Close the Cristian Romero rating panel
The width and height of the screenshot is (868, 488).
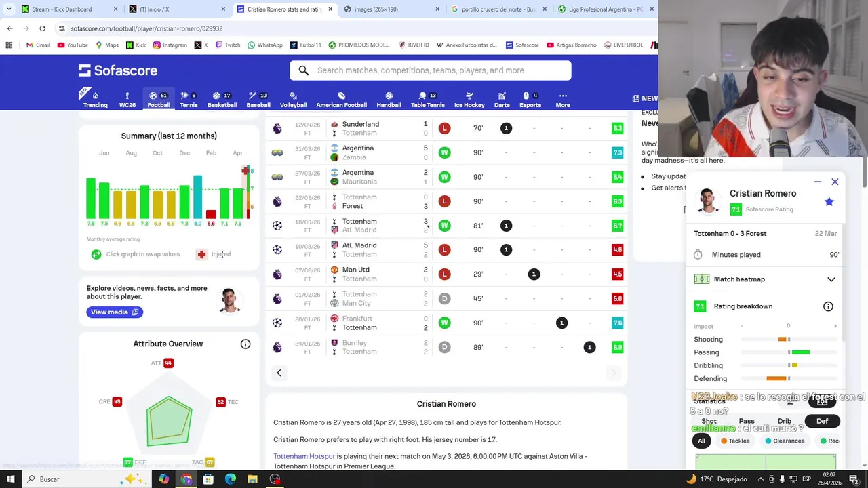click(x=835, y=182)
